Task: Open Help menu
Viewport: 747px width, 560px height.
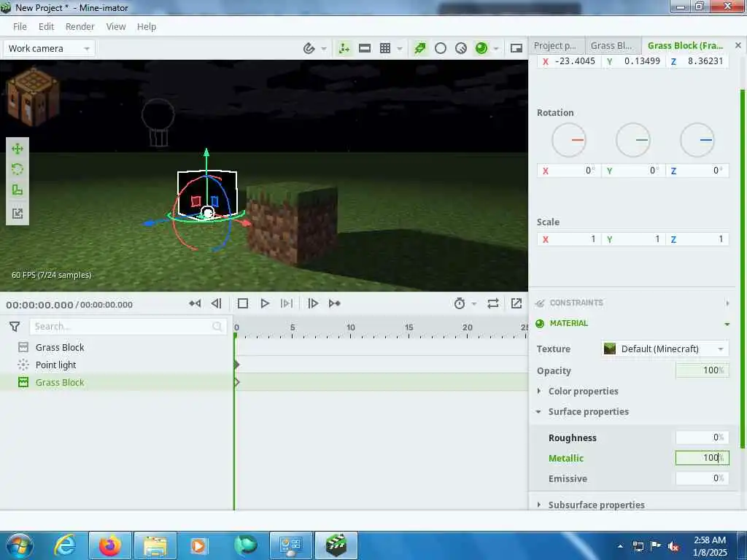Action: pos(147,27)
